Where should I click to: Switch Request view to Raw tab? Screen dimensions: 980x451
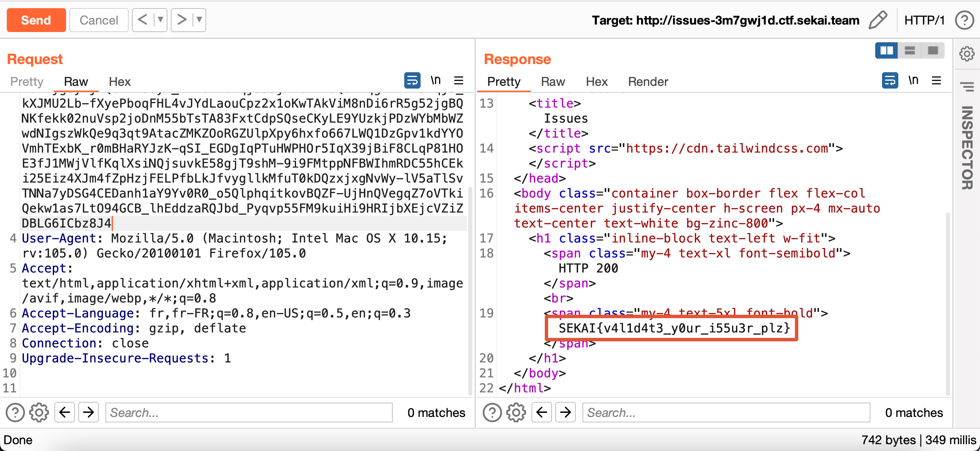coord(76,81)
